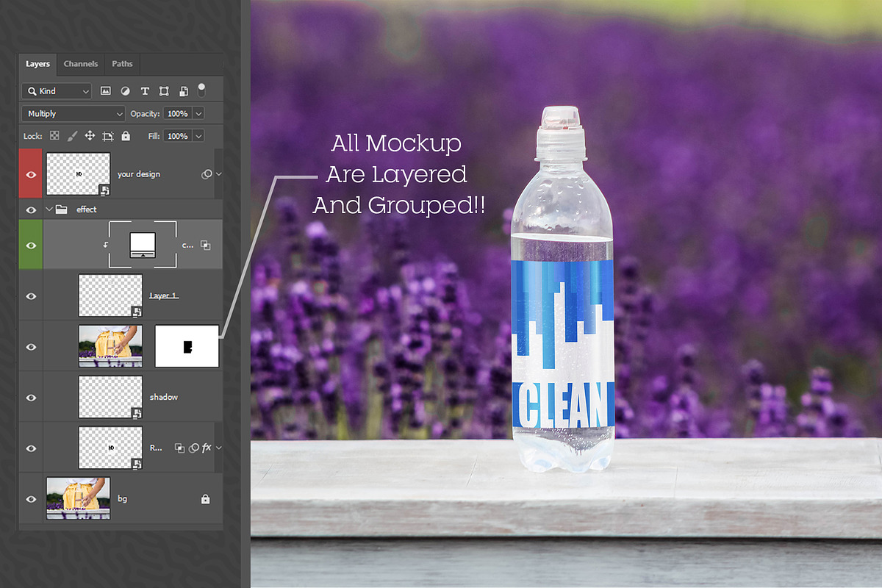882x588 pixels.
Task: Click the 'your design' layer name
Action: pos(139,174)
